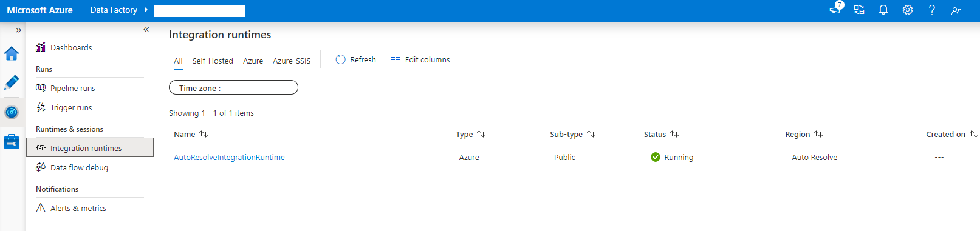Viewport: 980px width, 231px height.
Task: Expand the left hub rail
Action: [18, 30]
